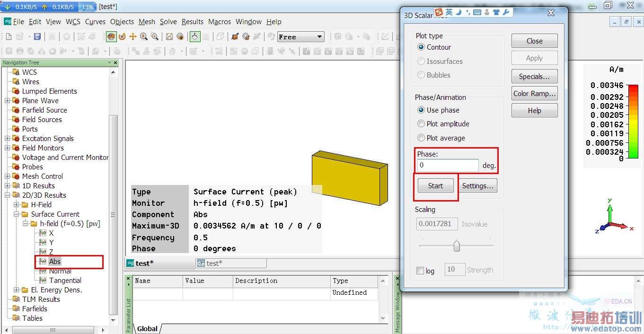Select the Abs component tree item
Viewport: 644px width, 334px height.
[x=55, y=261]
